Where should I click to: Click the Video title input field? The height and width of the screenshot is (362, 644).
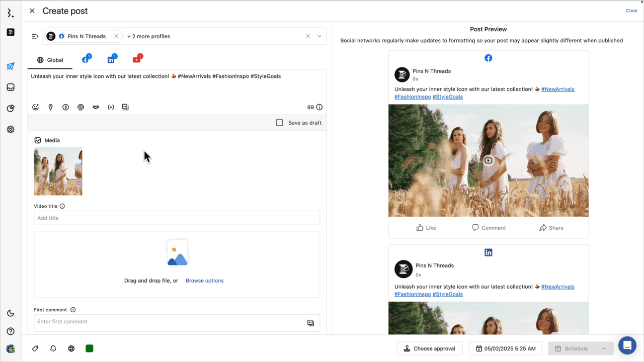[x=177, y=218]
